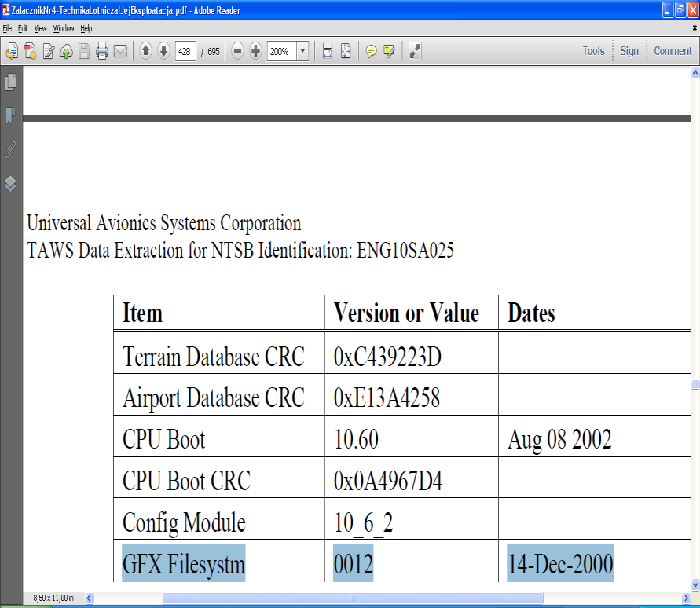
Task: Open the Edit menu
Action: [x=23, y=28]
